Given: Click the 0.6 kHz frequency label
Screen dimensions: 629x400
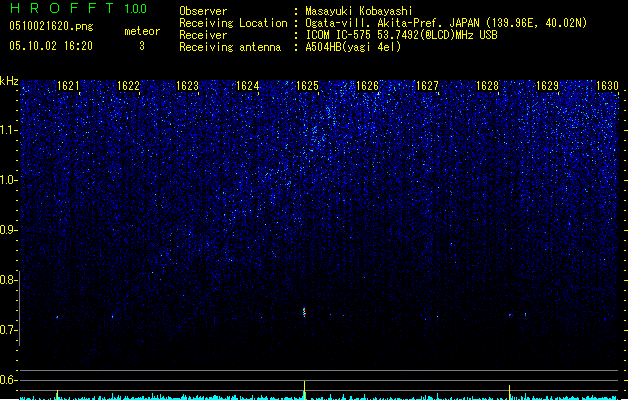Looking at the screenshot, I should (x=8, y=380).
